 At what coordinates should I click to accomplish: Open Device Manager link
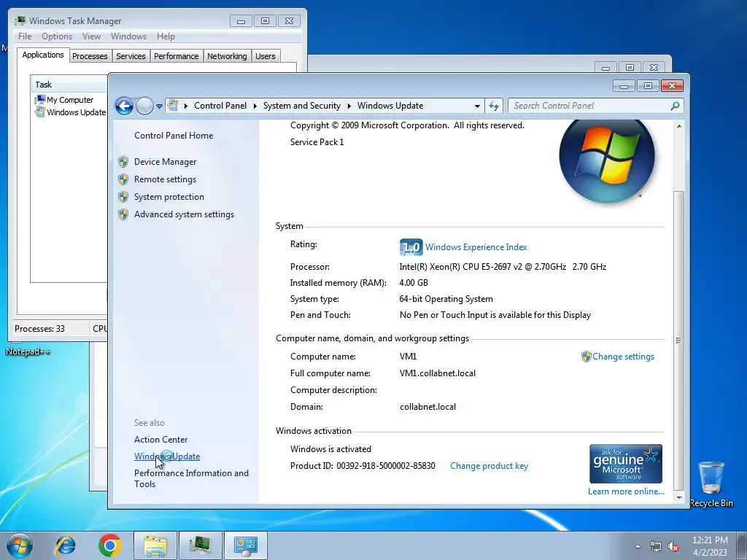[165, 162]
